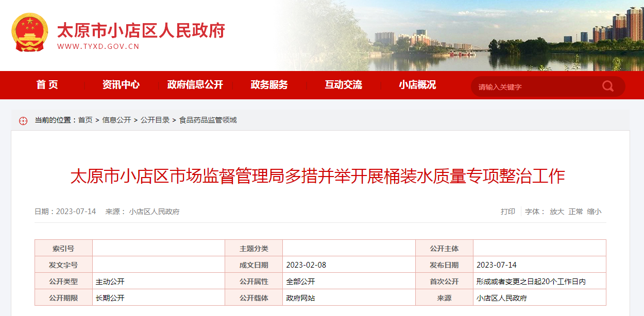Click the 首页 breadcrumb link

86,120
